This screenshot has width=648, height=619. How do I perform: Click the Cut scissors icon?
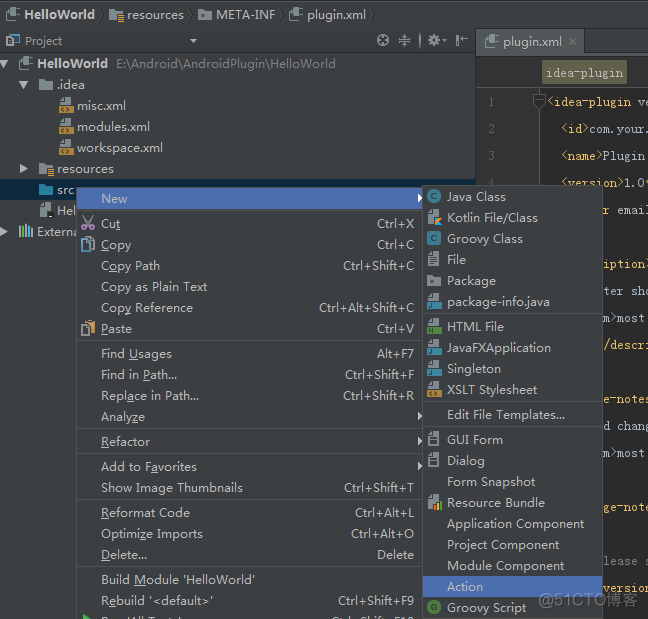tap(88, 224)
